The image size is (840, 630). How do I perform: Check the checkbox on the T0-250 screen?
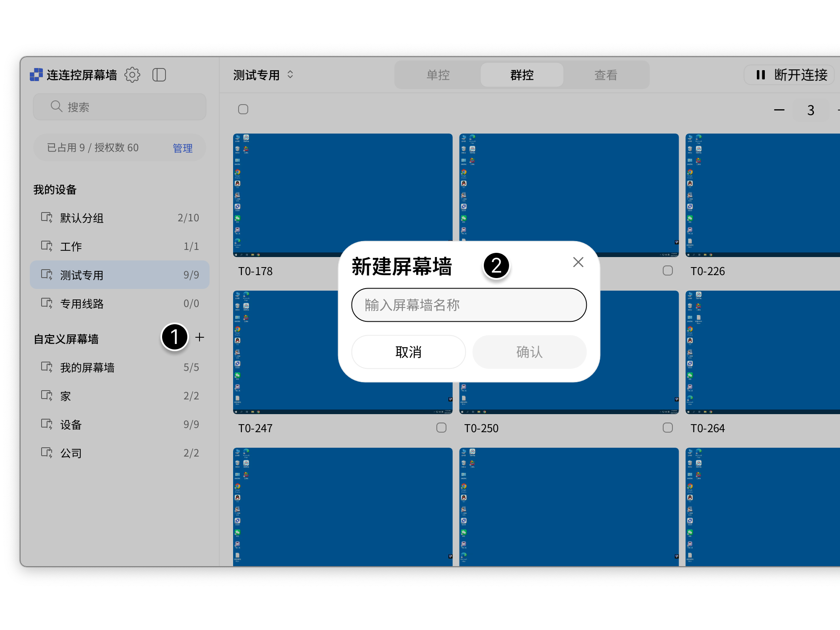coord(667,428)
